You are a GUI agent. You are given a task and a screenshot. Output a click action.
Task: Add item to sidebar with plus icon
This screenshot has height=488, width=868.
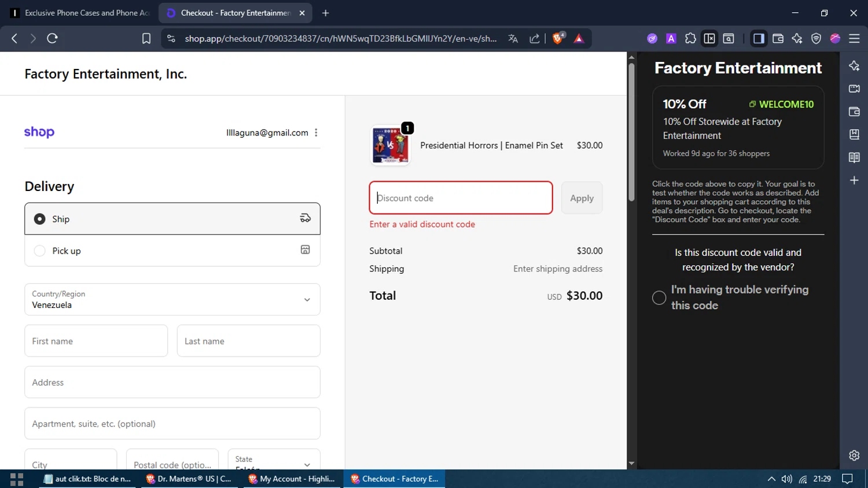click(x=854, y=181)
